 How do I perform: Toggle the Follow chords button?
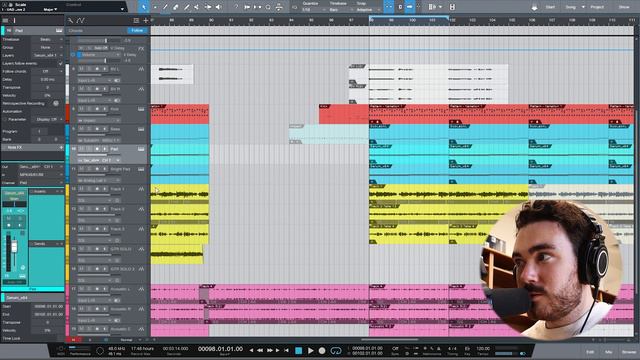coord(137,31)
